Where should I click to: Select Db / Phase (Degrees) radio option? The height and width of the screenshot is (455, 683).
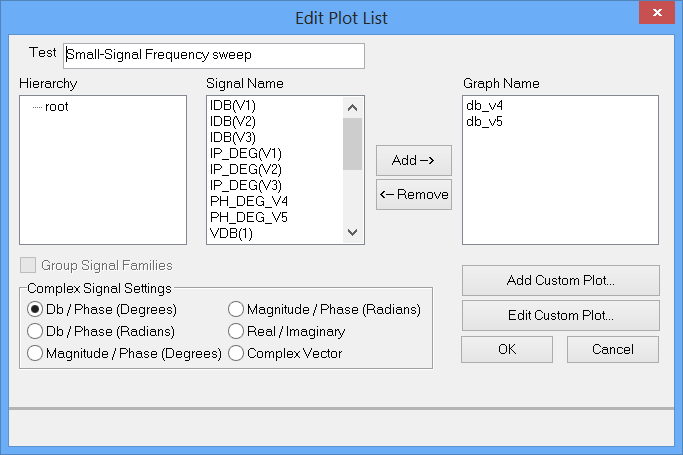[x=35, y=309]
